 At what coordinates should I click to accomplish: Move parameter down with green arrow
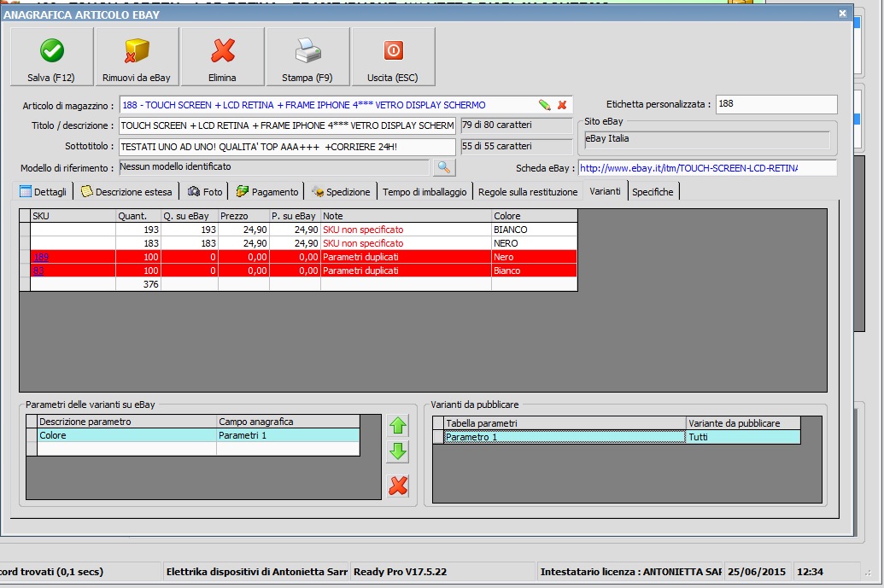tap(398, 451)
